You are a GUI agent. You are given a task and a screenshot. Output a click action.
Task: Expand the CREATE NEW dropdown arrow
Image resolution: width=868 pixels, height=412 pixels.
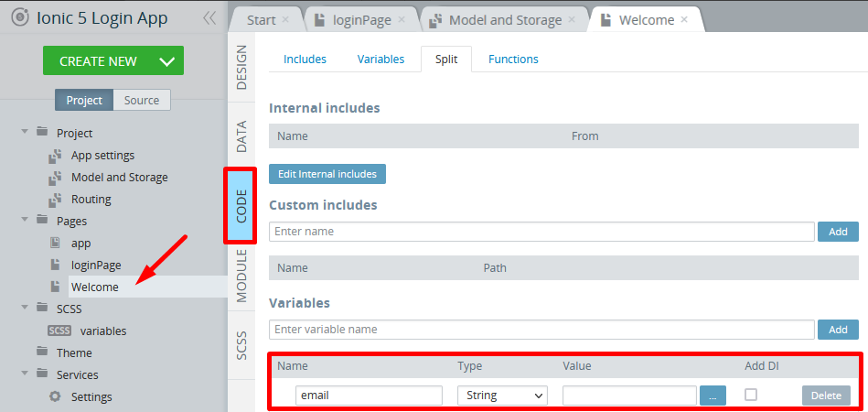166,61
